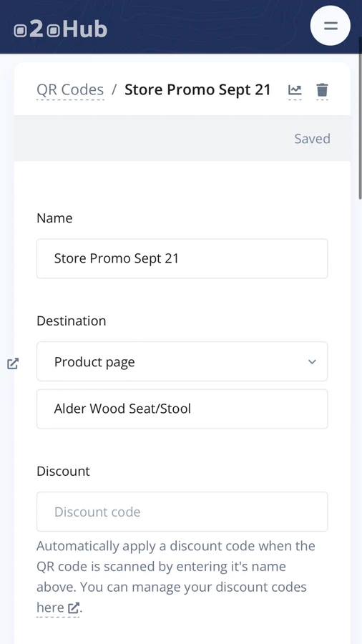Open the Alder Wood Seat/Stool product selector
Image resolution: width=362 pixels, height=644 pixels.
(x=182, y=409)
